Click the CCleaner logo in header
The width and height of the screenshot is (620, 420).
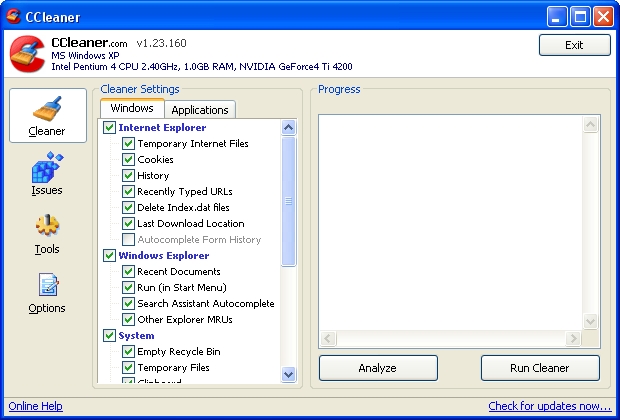tap(27, 55)
